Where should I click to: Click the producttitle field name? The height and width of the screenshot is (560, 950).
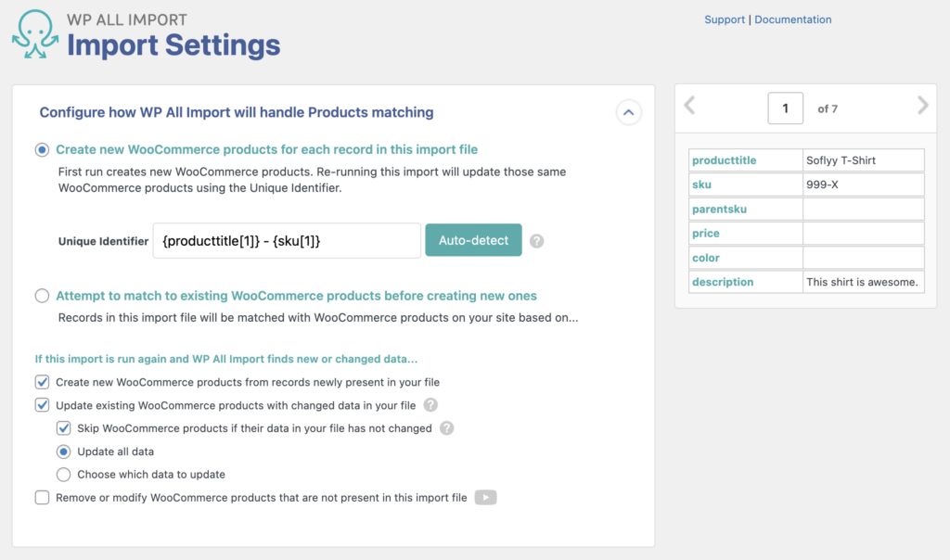(x=724, y=160)
